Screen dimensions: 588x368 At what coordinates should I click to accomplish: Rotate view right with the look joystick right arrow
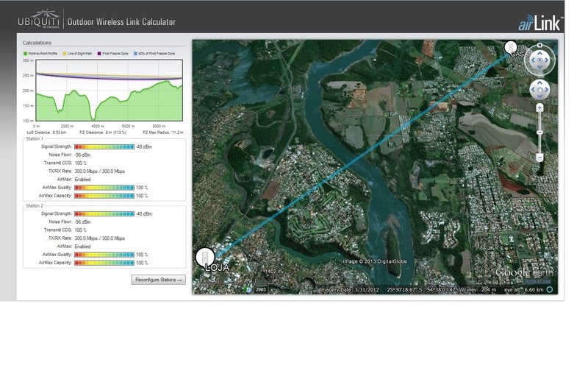coord(547,60)
